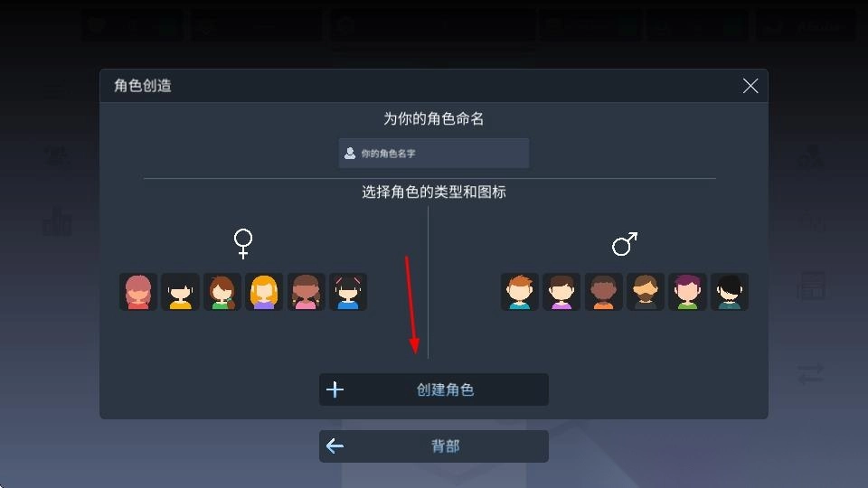
Task: Click the male gender symbol
Action: pyautogui.click(x=625, y=244)
